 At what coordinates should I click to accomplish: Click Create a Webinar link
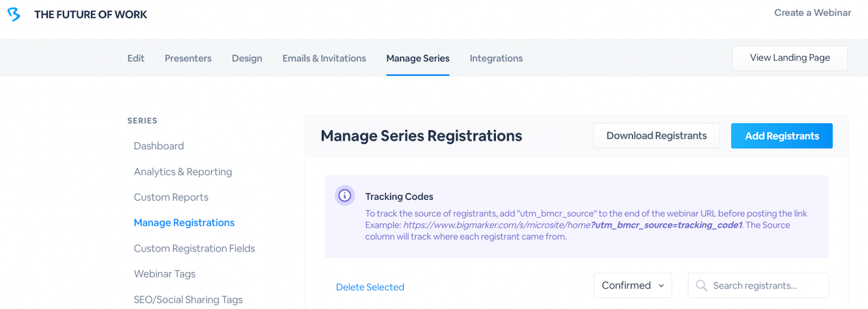coord(813,12)
